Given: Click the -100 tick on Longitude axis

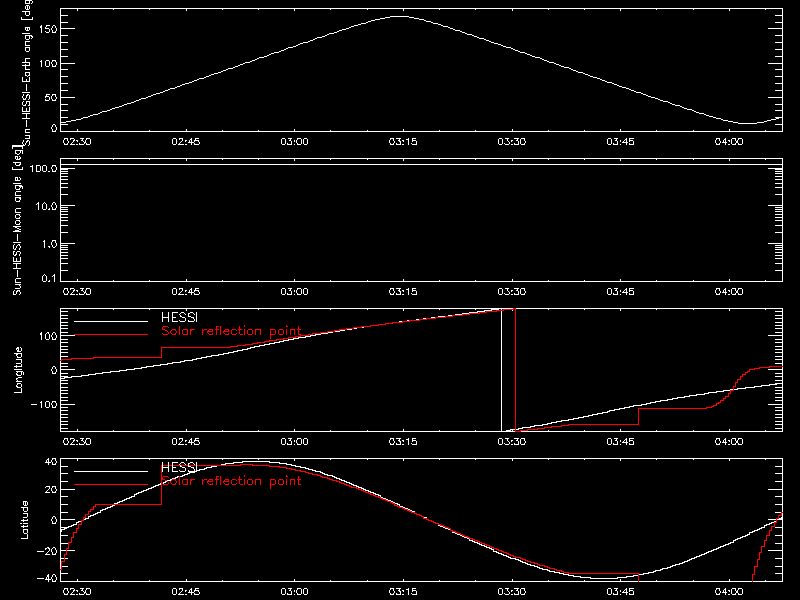Looking at the screenshot, I should pyautogui.click(x=44, y=404).
